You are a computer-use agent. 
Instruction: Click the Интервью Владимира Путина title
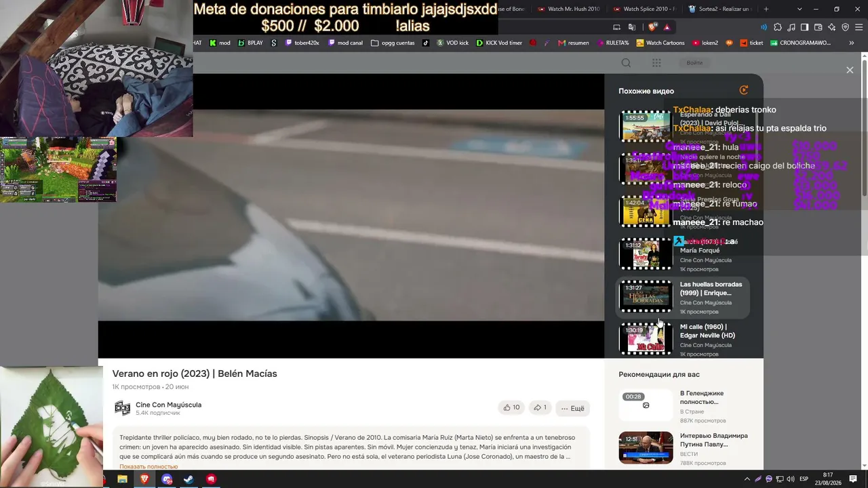[x=714, y=440]
